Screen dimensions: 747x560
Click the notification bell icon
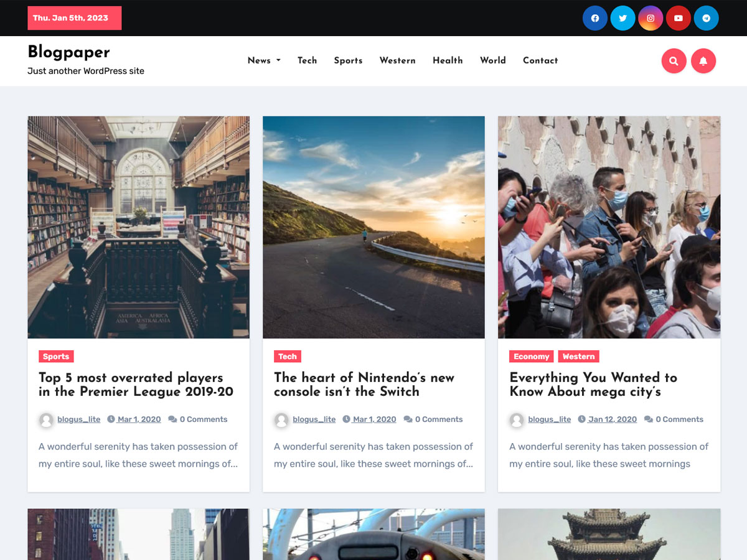(703, 60)
